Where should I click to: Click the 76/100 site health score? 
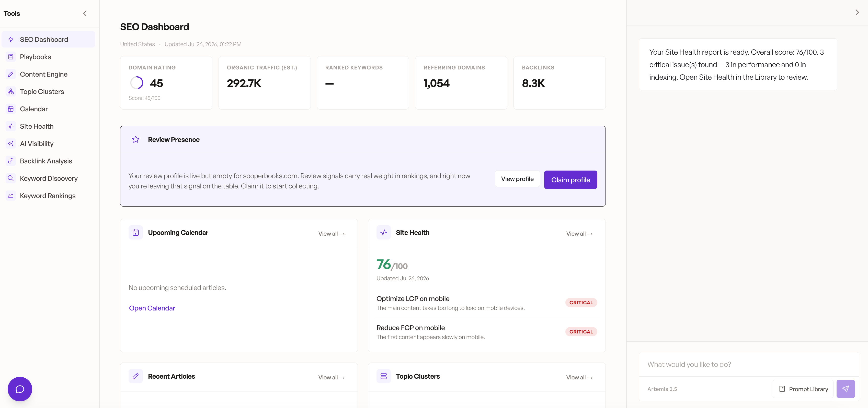392,265
